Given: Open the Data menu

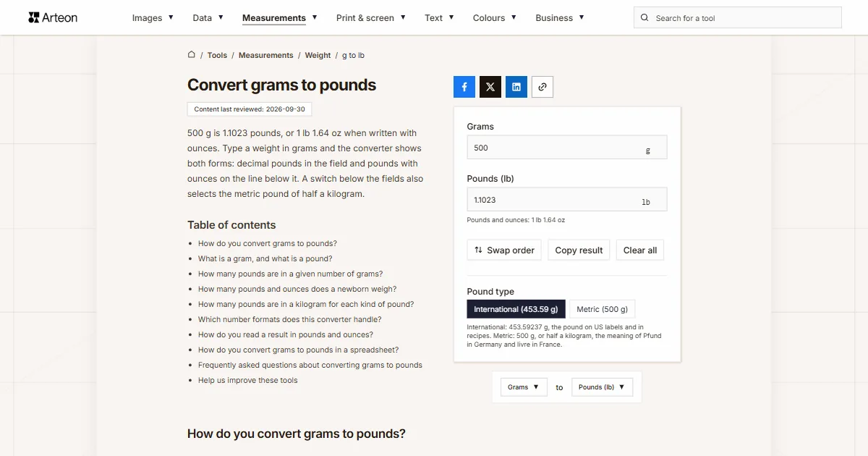Looking at the screenshot, I should (x=208, y=18).
